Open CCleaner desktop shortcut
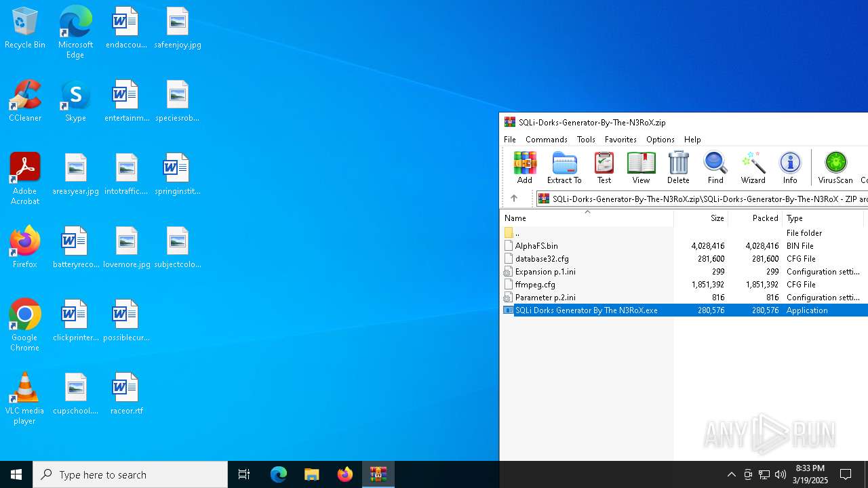 25,101
